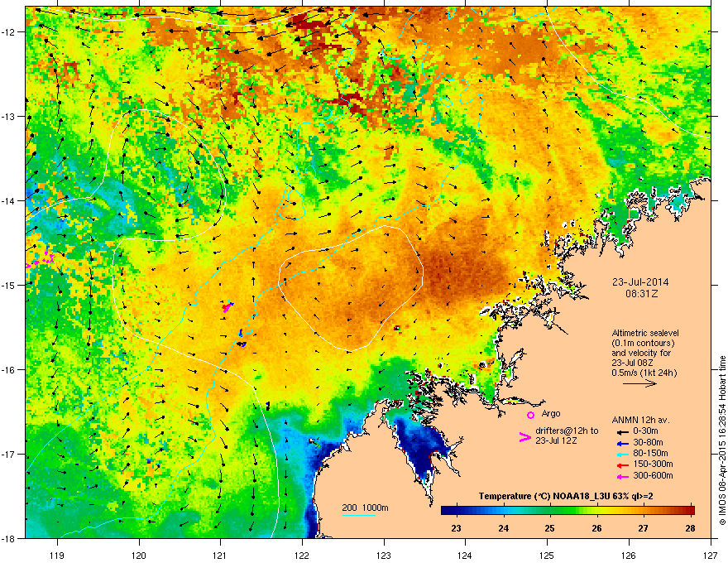Image resolution: width=728 pixels, height=563 pixels.
Task: Click the '0.5m/s (1kt 24h)' scale text
Action: pos(644,373)
